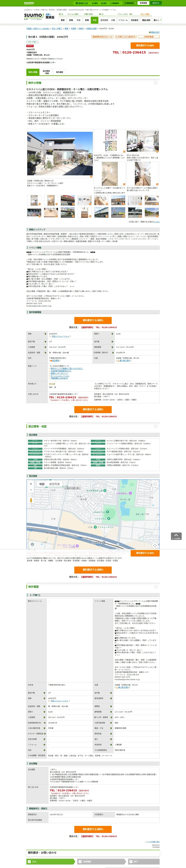Click the 価格更新お知らせメール button
The height and width of the screenshot is (868, 186).
[102, 37]
